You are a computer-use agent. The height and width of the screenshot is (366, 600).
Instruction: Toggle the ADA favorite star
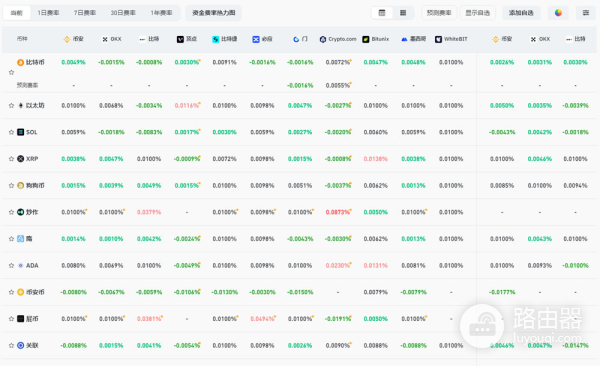11,265
